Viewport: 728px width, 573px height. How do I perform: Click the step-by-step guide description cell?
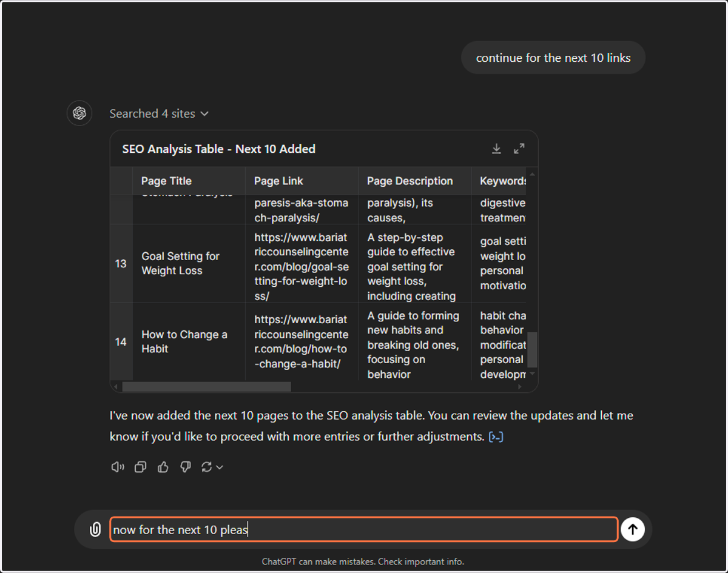[x=414, y=264]
